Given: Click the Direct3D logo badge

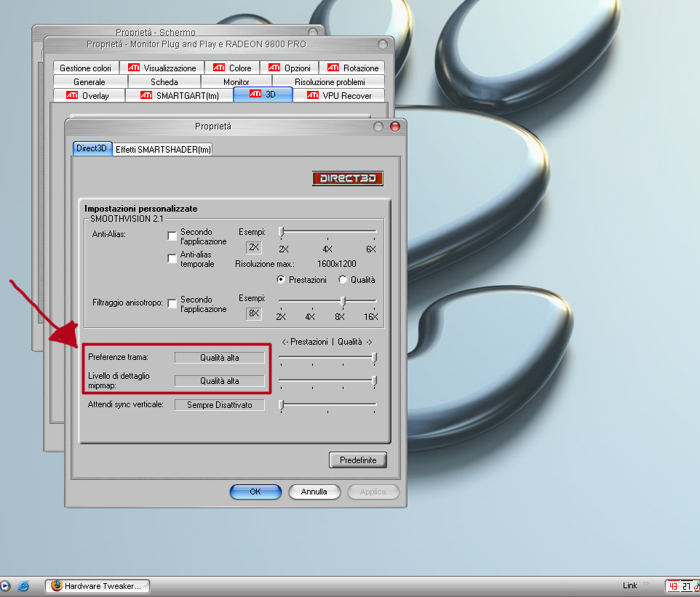Looking at the screenshot, I should pyautogui.click(x=348, y=178).
